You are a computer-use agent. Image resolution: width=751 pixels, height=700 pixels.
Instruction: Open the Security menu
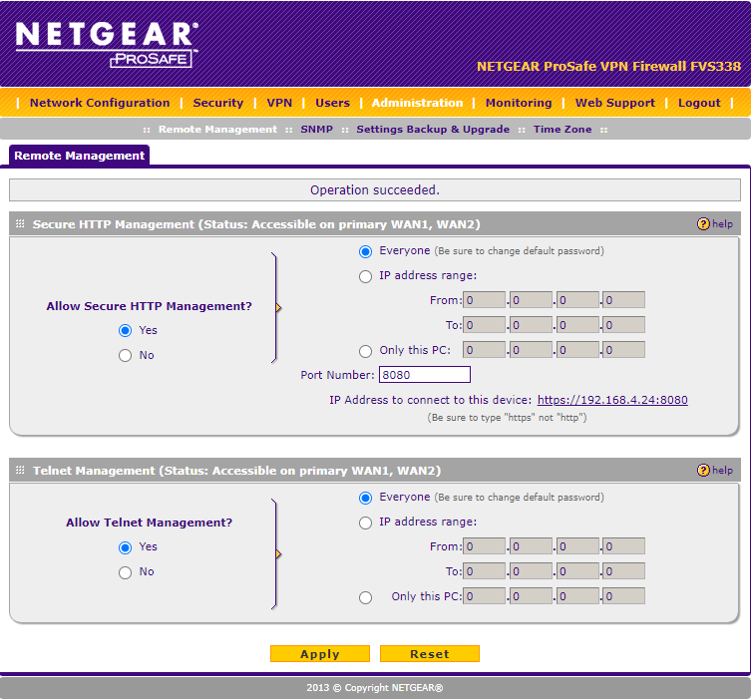pyautogui.click(x=218, y=103)
